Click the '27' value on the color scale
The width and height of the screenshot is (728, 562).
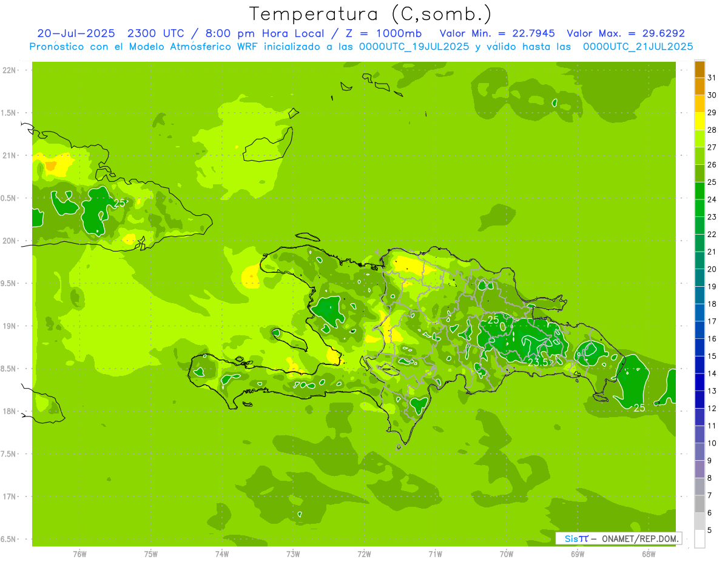click(712, 147)
